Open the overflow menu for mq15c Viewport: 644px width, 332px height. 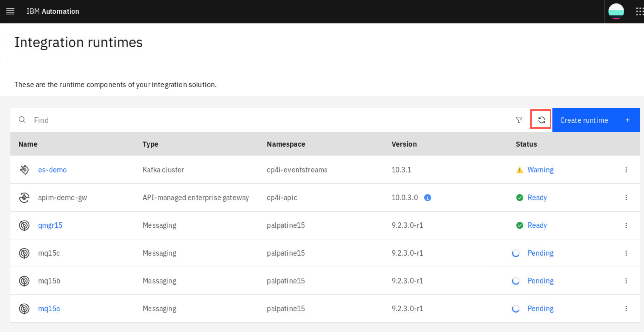pos(626,253)
